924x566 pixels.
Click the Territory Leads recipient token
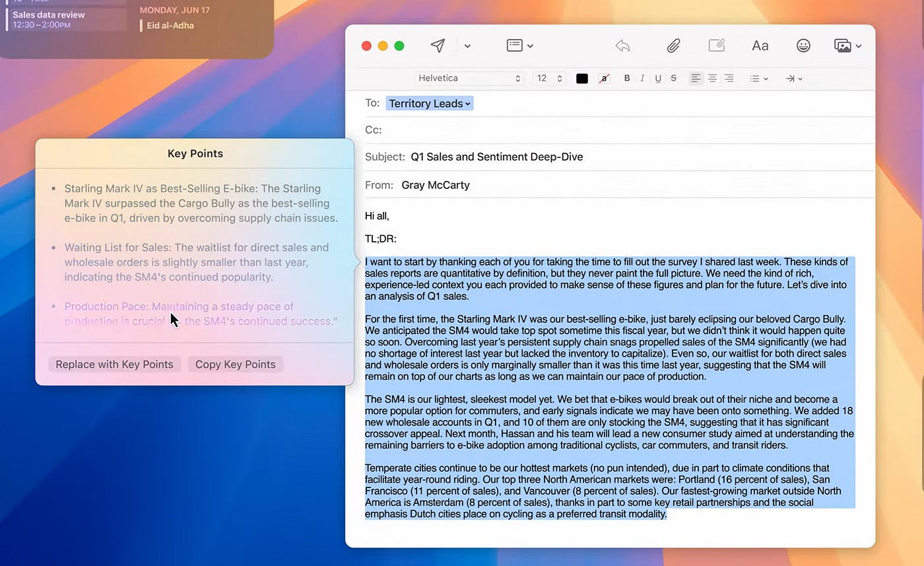(x=430, y=103)
